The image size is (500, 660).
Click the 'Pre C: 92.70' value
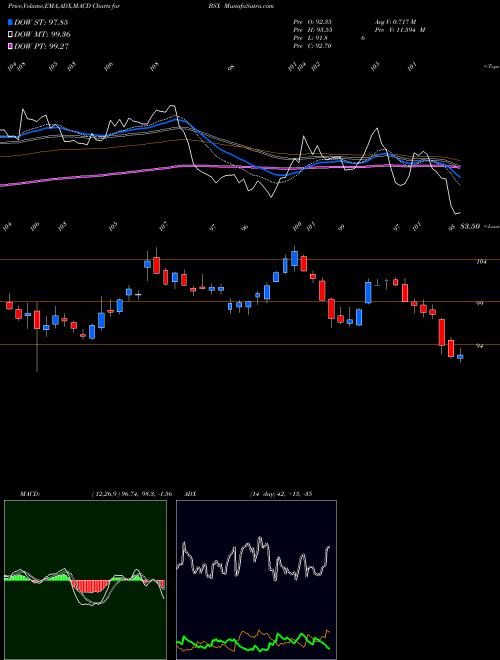pyautogui.click(x=313, y=46)
